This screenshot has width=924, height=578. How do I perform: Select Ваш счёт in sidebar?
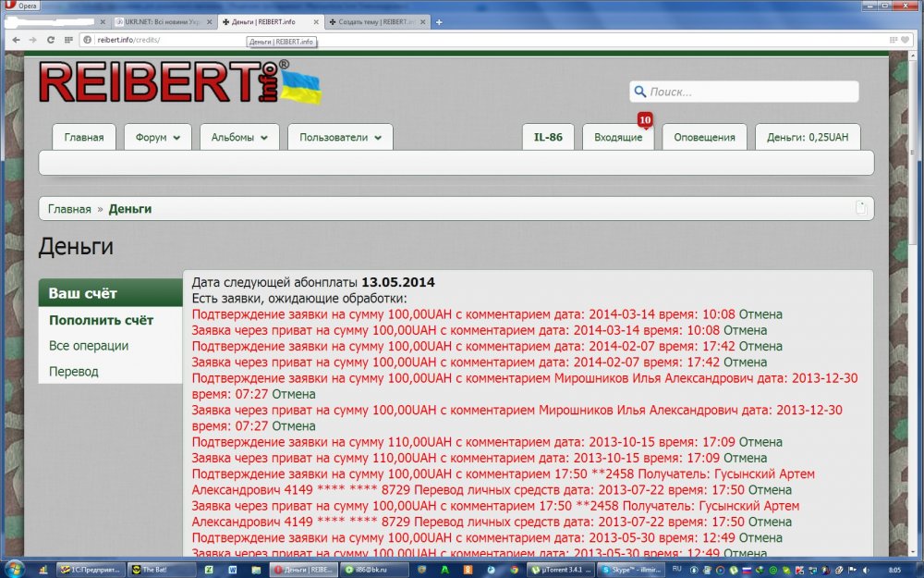tap(110, 293)
